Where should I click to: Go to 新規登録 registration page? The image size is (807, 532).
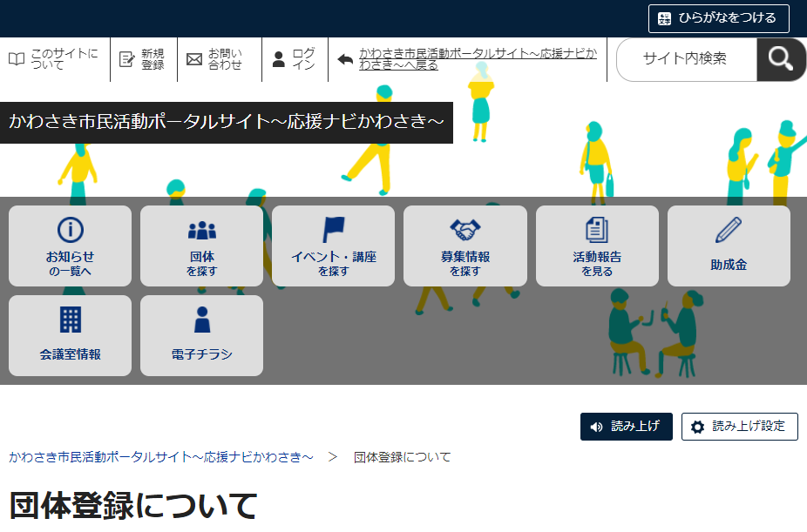(x=143, y=59)
